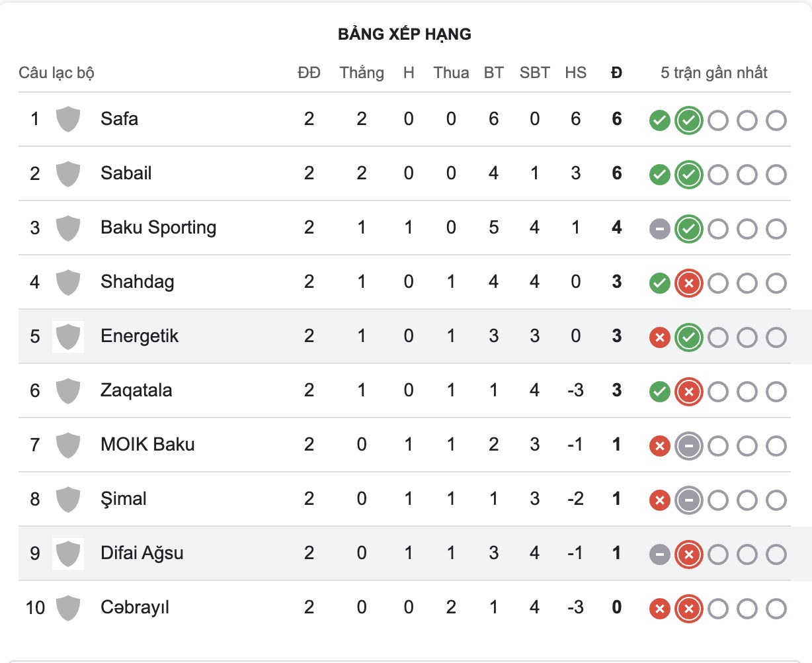This screenshot has height=663, width=812.
Task: Click the BẢNG XẾP HẠNG title
Action: coord(405,34)
